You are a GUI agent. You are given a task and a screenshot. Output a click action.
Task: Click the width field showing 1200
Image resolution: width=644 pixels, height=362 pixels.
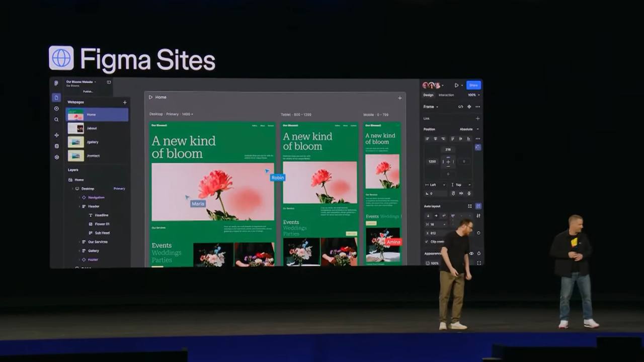pos(432,162)
